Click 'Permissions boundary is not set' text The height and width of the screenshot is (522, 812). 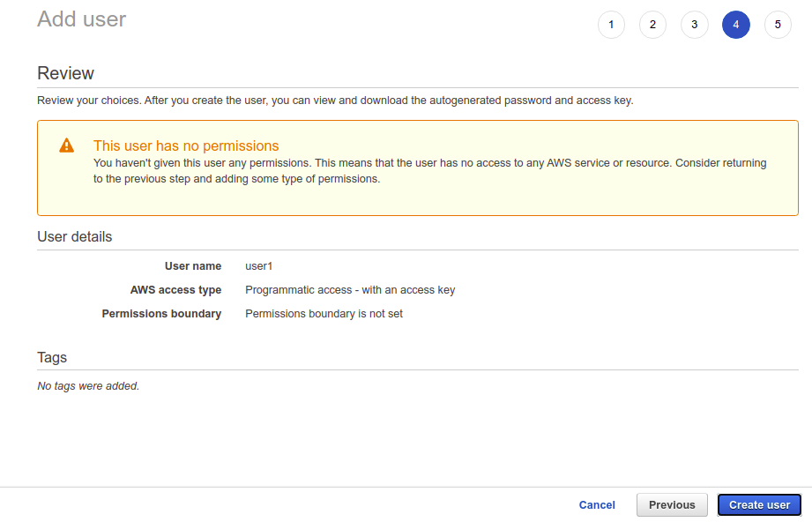[x=324, y=313]
